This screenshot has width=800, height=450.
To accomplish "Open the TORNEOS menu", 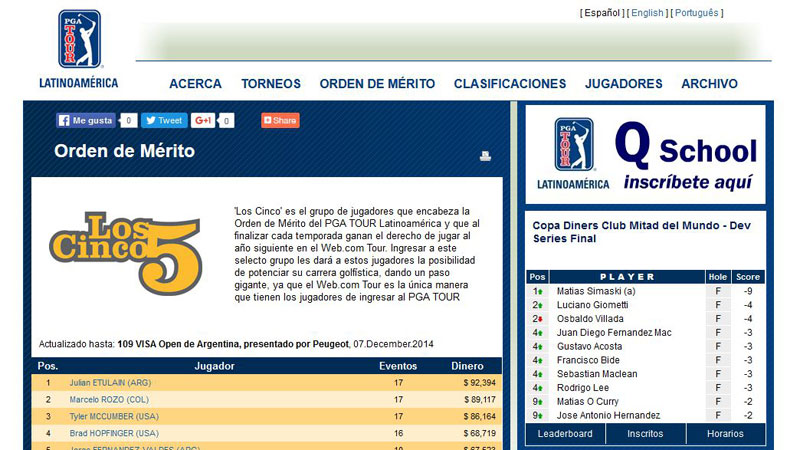I will click(270, 84).
